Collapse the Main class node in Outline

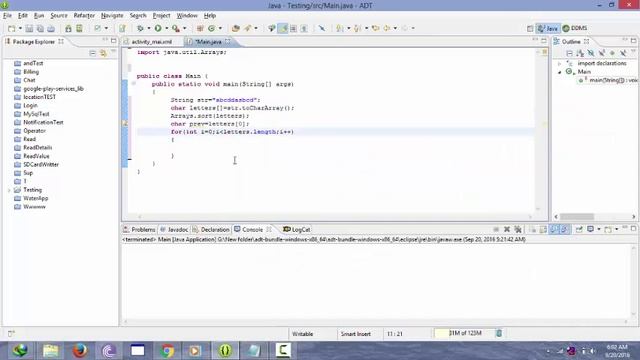[x=560, y=72]
